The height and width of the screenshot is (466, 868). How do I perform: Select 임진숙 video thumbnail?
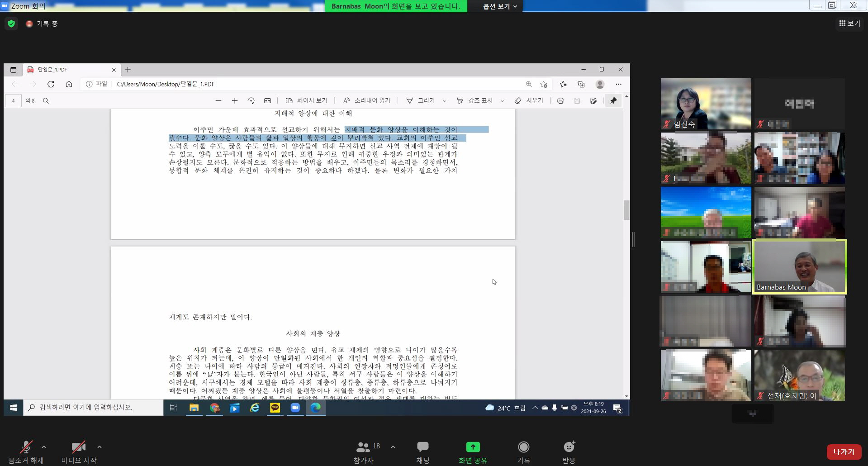(706, 104)
